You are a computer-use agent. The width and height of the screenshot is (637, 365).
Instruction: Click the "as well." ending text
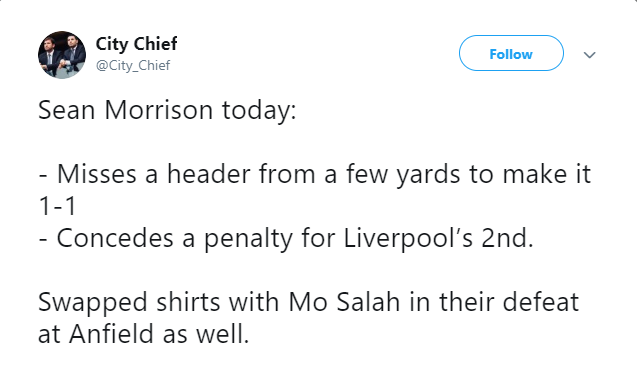(x=206, y=334)
